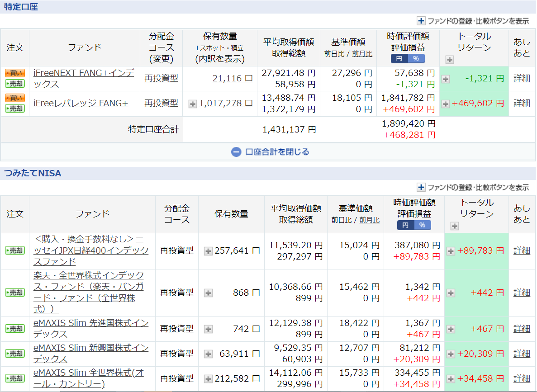Open 詳細 for eMAXIS Slim 新興国株式
537x392 pixels.
pyautogui.click(x=522, y=353)
